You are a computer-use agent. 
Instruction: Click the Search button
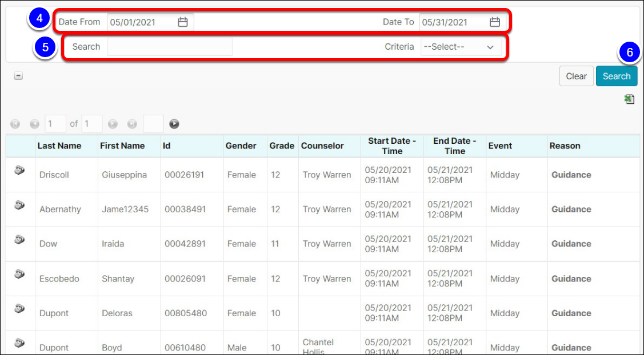pyautogui.click(x=617, y=76)
